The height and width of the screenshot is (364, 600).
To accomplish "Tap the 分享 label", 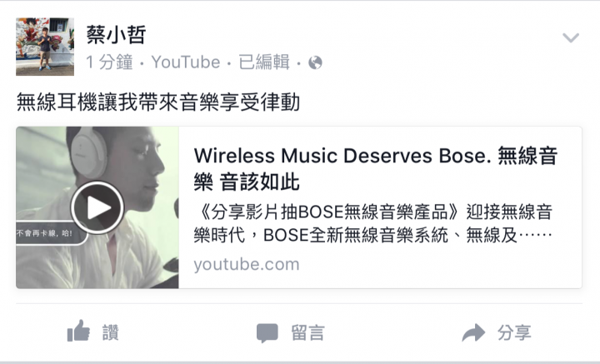I will pyautogui.click(x=515, y=332).
